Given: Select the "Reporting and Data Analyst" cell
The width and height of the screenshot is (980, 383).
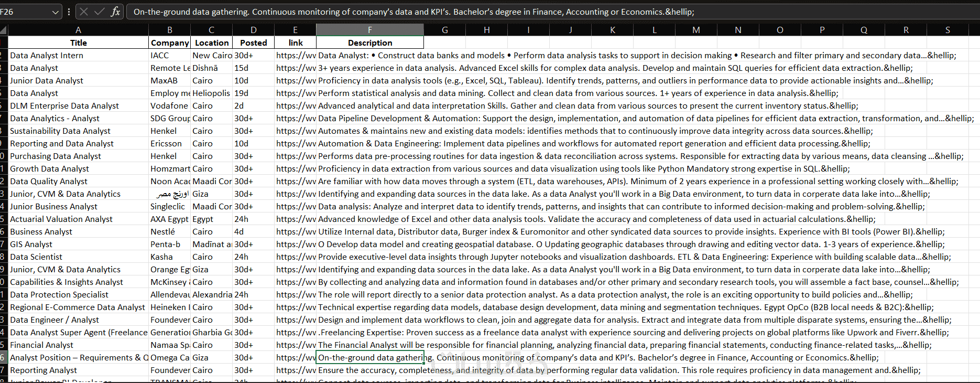Looking at the screenshot, I should pos(78,143).
